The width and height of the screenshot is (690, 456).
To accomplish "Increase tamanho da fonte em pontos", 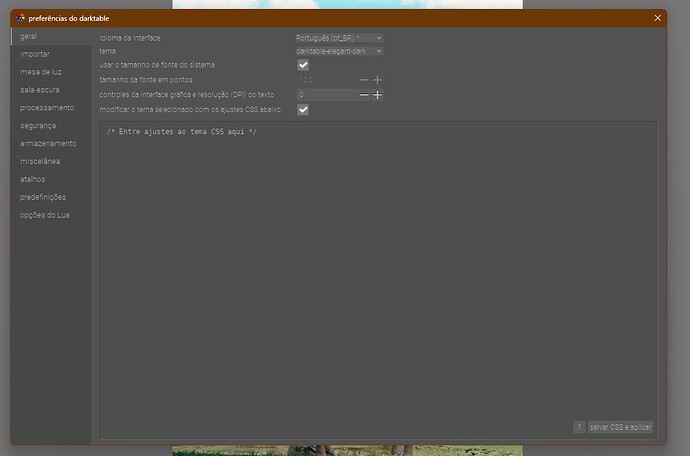I will (378, 80).
